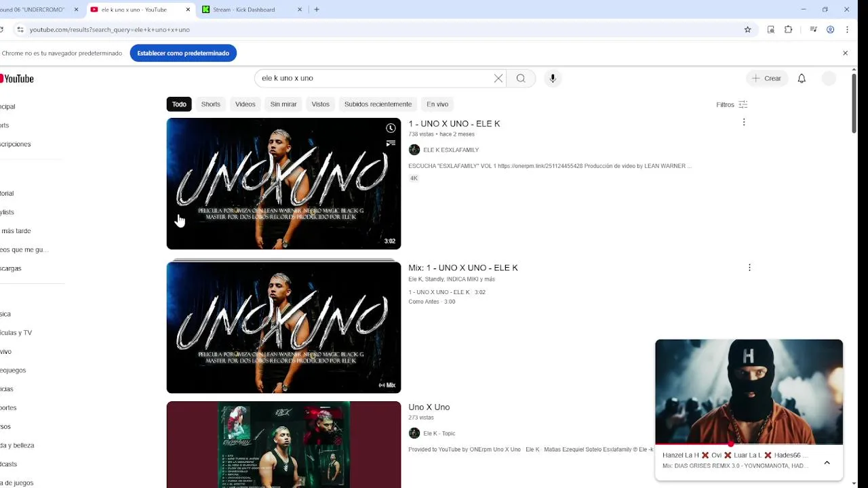Open Películas y TV in sidebar
This screenshot has height=488, width=868.
[x=16, y=333]
